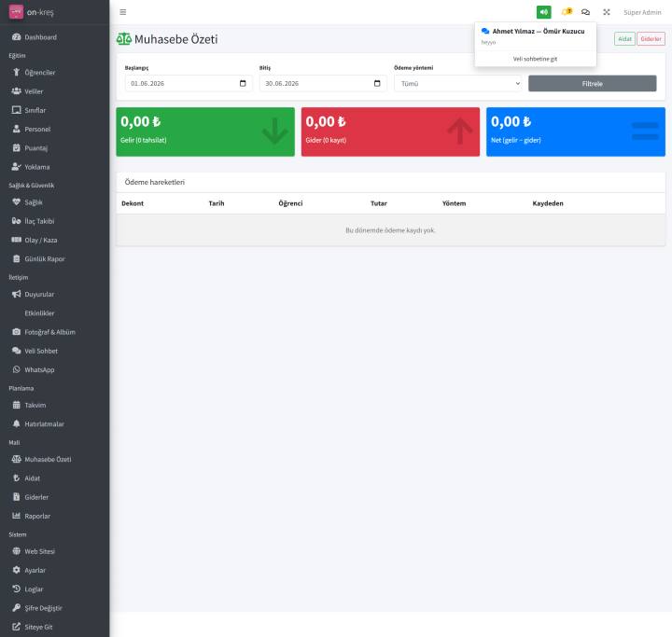Follow the Veli sohbetine git link
Screen dimensions: 672x637
coord(536,59)
